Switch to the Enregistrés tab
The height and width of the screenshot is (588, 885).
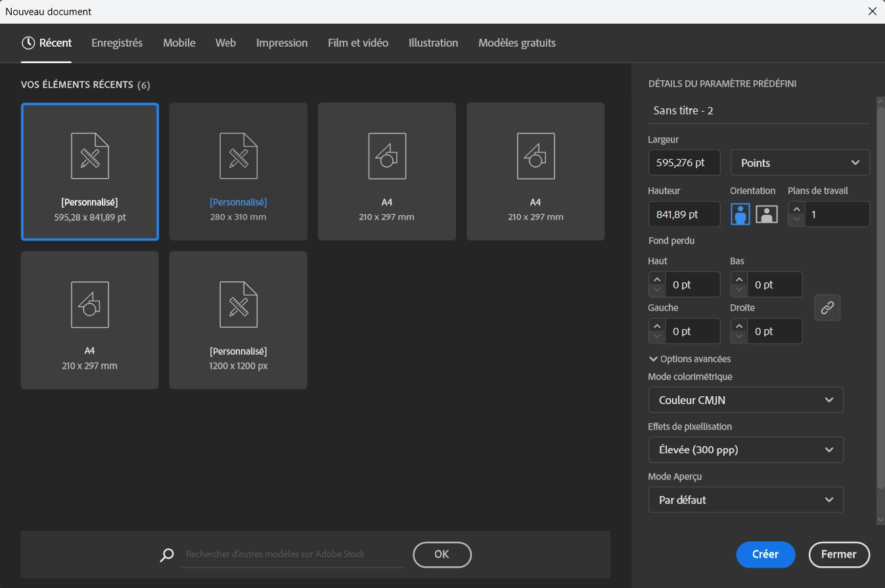117,43
